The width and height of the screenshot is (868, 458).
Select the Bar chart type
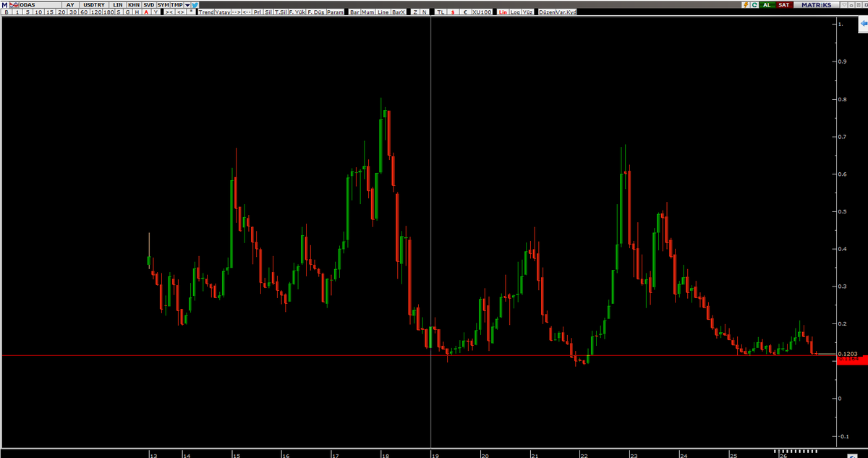point(354,12)
